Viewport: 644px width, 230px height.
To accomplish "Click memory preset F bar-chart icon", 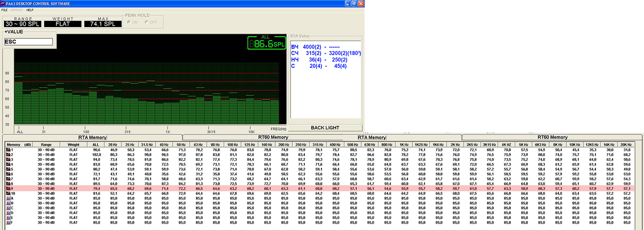I will tap(8, 222).
